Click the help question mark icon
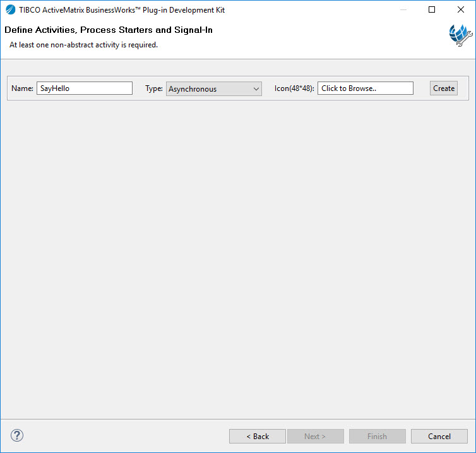The image size is (476, 453). (x=17, y=435)
